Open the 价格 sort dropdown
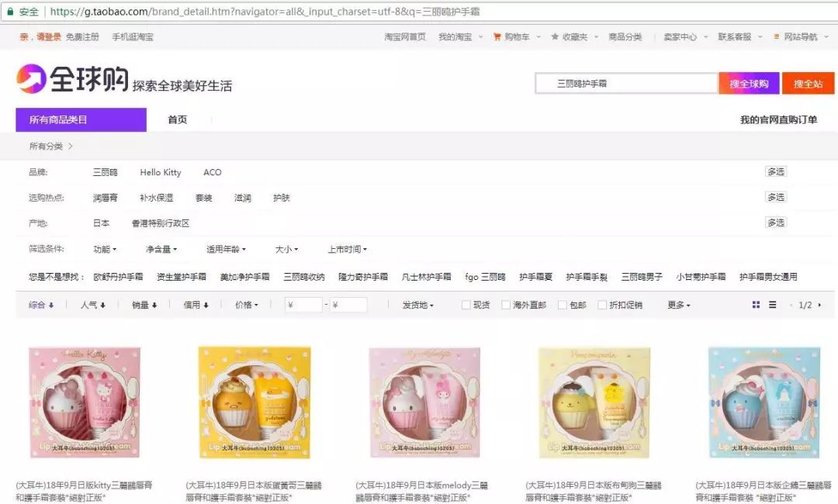The image size is (838, 504). pyautogui.click(x=247, y=305)
